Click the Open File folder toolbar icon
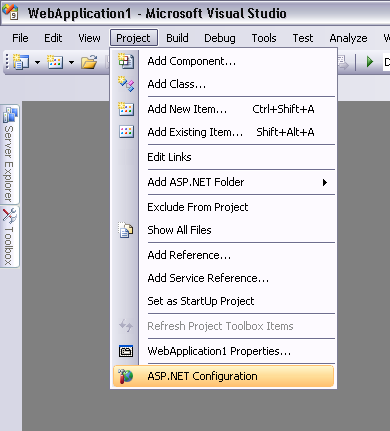 pyautogui.click(x=89, y=62)
